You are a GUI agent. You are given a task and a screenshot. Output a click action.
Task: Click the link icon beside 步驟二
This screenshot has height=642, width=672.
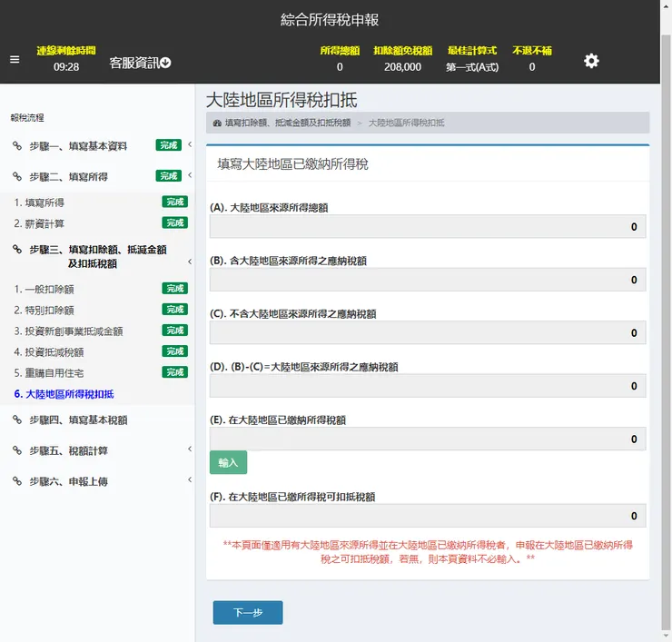click(17, 176)
